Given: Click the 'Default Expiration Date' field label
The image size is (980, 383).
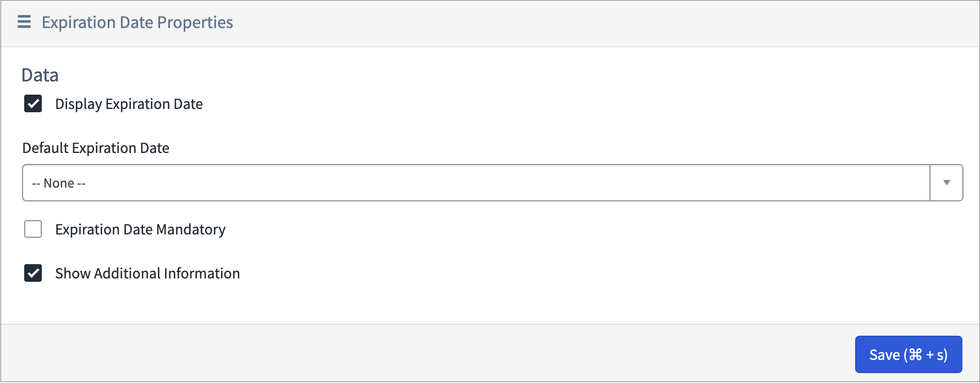Looking at the screenshot, I should tap(96, 148).
